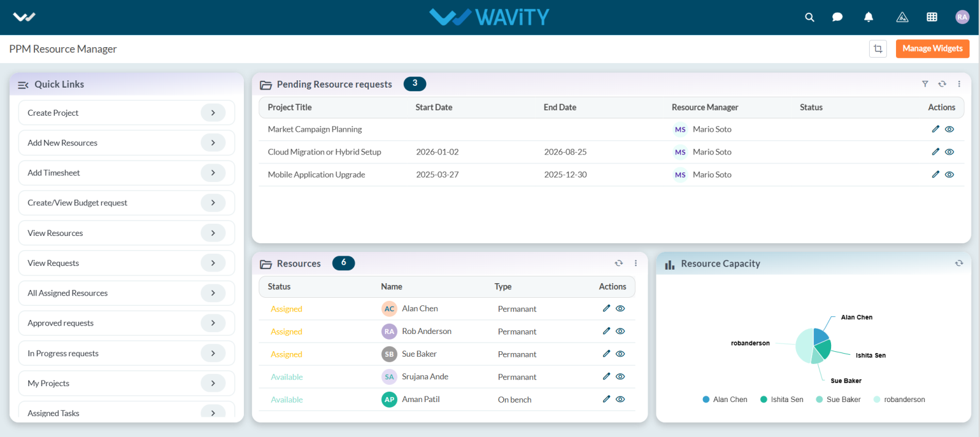Click Mario Soto in Market Campaign Planning row
The image size is (980, 437).
(712, 129)
